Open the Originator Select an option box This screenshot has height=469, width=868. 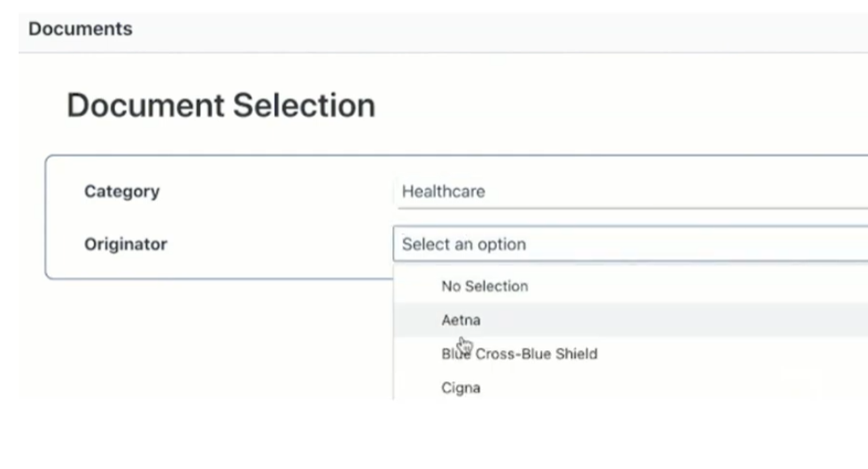coord(631,244)
